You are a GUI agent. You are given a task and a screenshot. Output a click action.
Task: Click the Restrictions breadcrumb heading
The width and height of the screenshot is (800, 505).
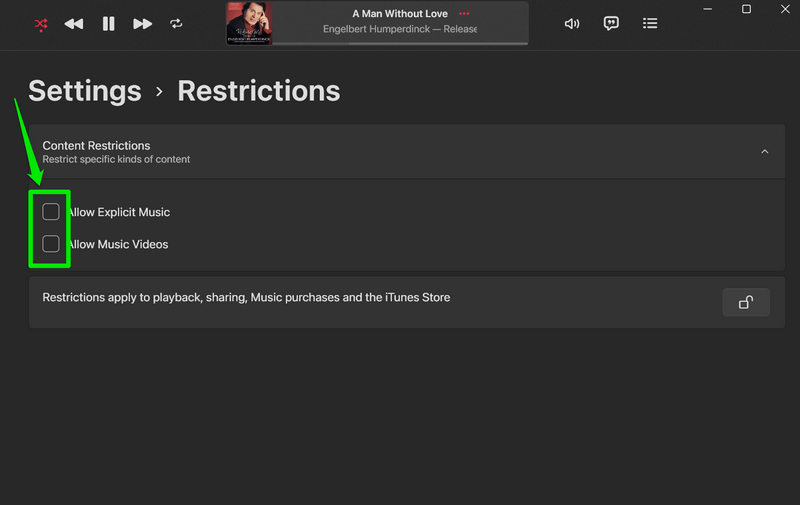(x=259, y=91)
